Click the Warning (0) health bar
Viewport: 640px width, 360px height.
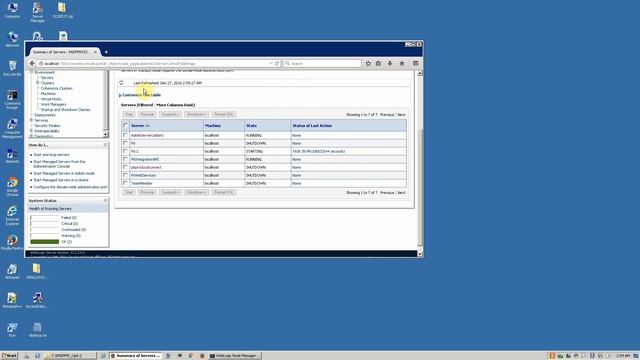(x=44, y=236)
